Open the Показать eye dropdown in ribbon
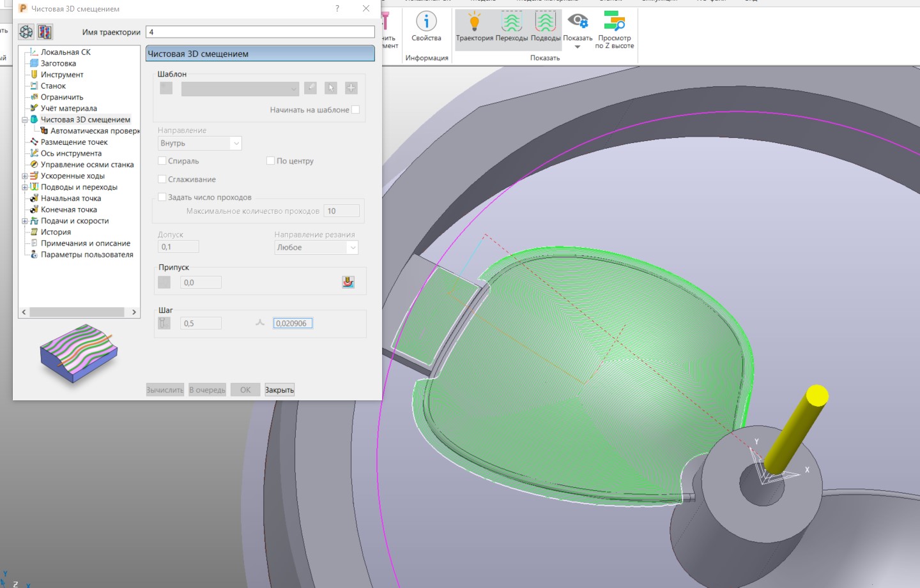Viewport: 920px width, 588px height. click(x=578, y=30)
